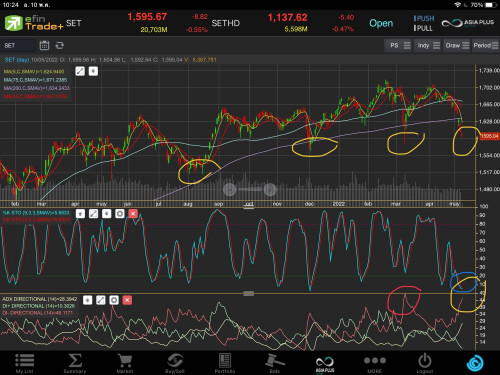This screenshot has width=500, height=375.
Task: Expand the ADX indicator panel
Action: coord(101,300)
